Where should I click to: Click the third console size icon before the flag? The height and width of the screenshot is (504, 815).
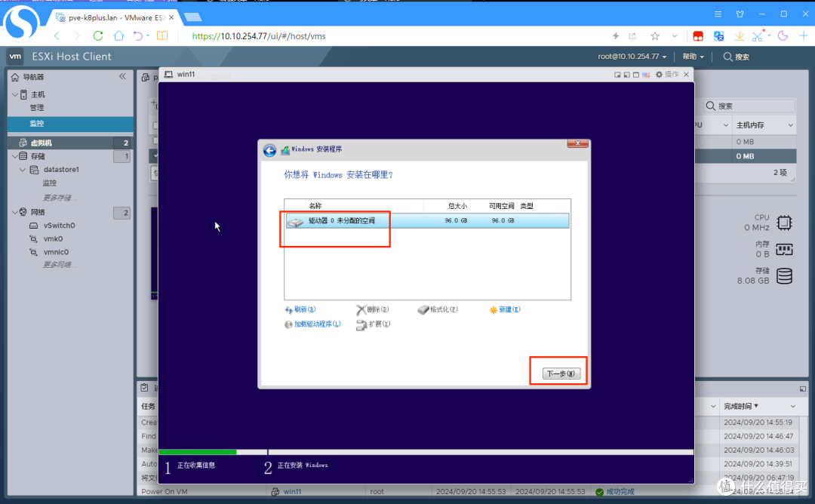click(x=635, y=75)
